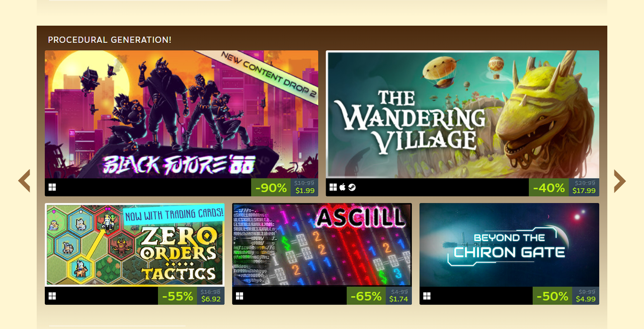Click the -40% discount badge
The height and width of the screenshot is (329, 644).
[549, 188]
